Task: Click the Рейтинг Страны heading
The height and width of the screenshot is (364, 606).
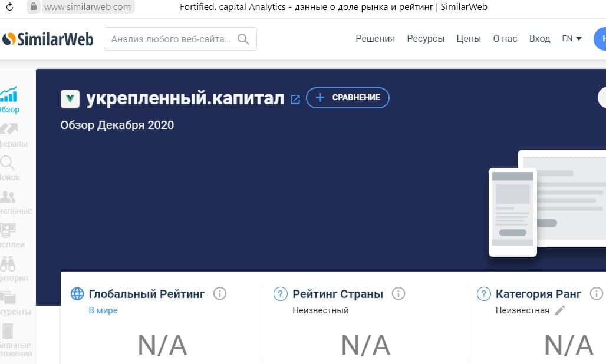Action: (338, 294)
